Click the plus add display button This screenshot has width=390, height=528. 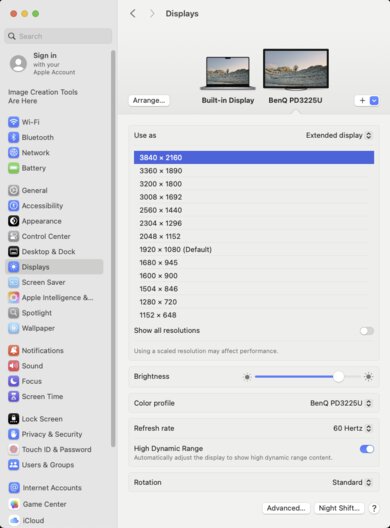[362, 100]
